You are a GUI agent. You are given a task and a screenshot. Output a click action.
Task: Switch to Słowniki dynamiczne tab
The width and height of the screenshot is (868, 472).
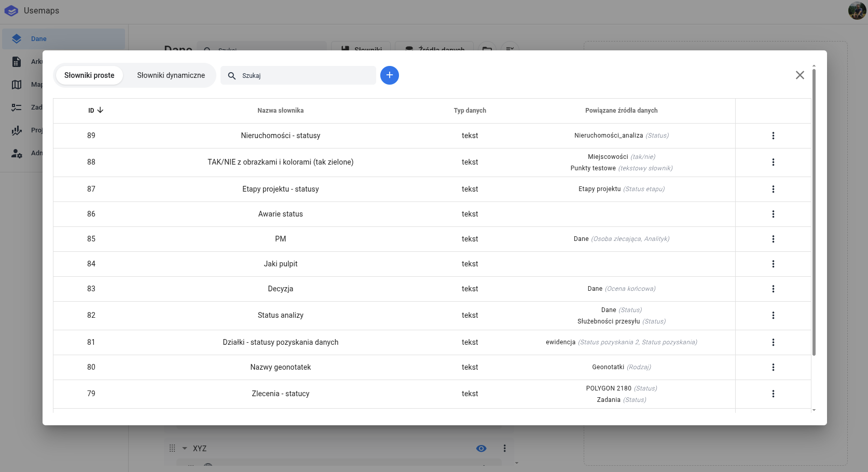coord(171,75)
